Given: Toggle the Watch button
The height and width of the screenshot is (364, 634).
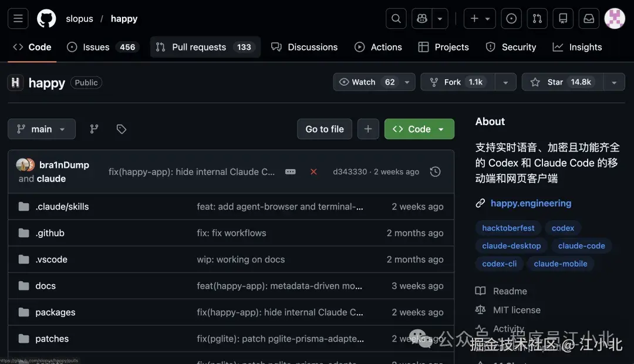Looking at the screenshot, I should click(x=367, y=82).
